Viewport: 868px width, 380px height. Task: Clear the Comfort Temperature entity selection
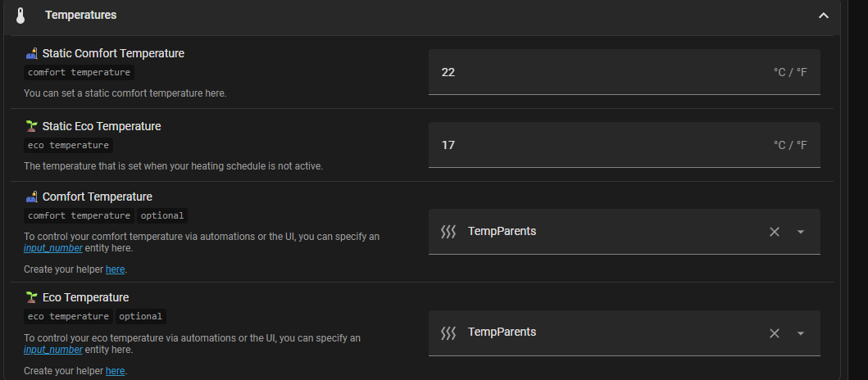tap(774, 232)
